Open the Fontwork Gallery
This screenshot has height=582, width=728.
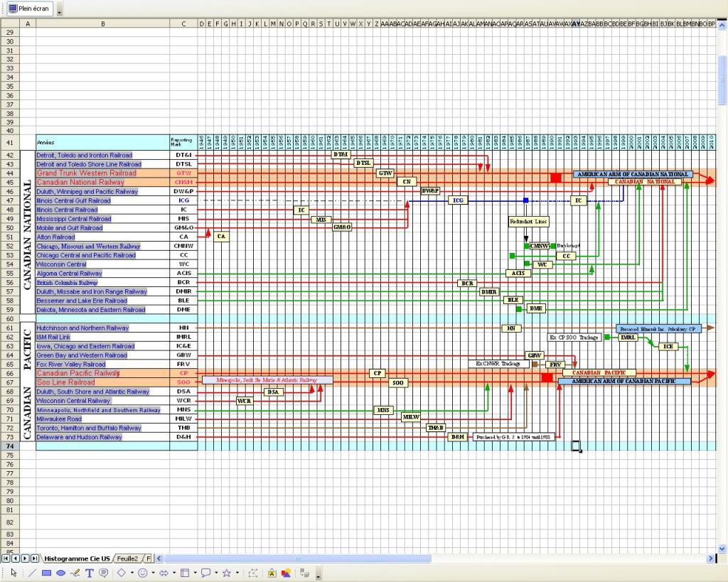pos(272,573)
